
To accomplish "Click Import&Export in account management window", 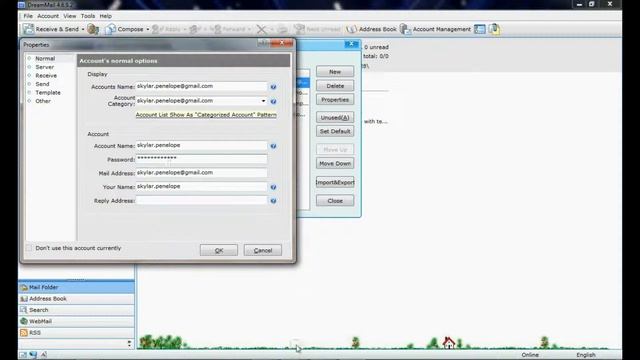I will [335, 182].
